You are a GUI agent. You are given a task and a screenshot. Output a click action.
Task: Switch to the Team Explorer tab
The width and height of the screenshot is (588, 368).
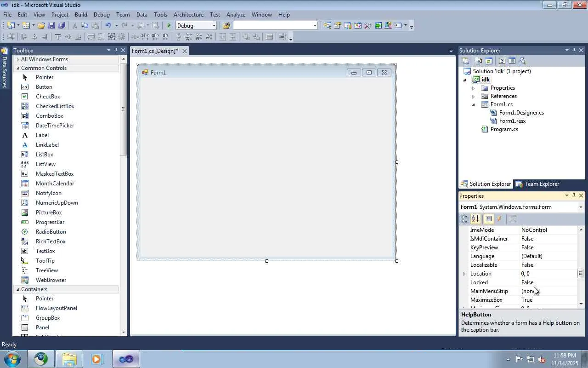pos(537,184)
